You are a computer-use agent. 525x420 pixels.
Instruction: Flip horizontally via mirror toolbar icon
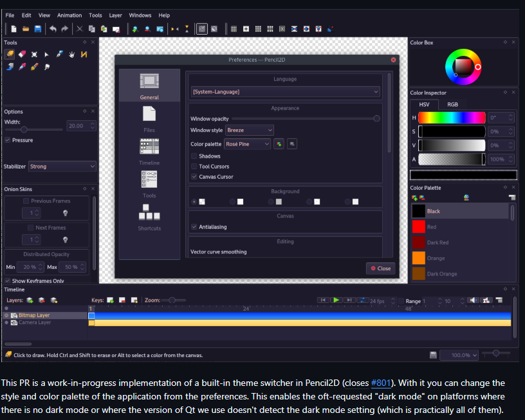point(175,29)
